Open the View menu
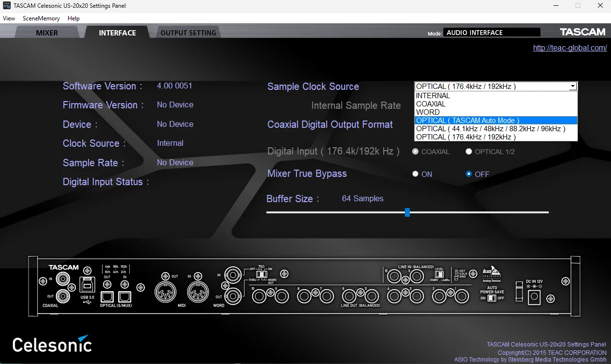 coord(9,18)
